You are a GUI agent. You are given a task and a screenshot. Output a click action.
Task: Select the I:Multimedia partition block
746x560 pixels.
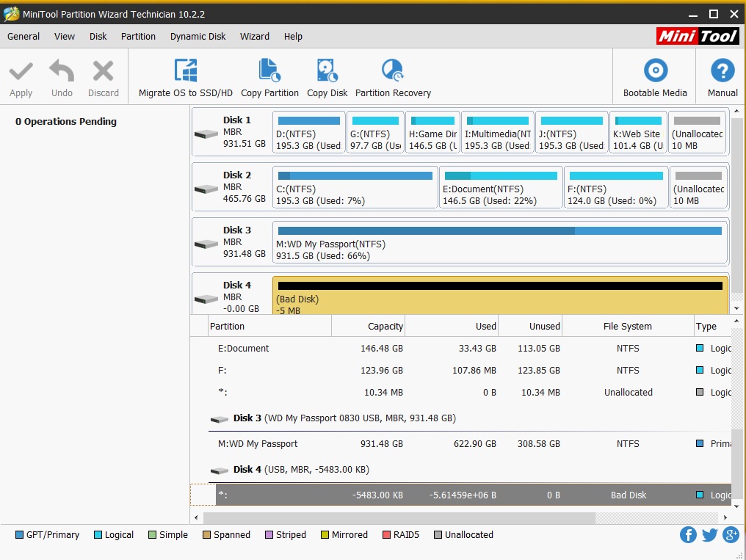coord(498,132)
